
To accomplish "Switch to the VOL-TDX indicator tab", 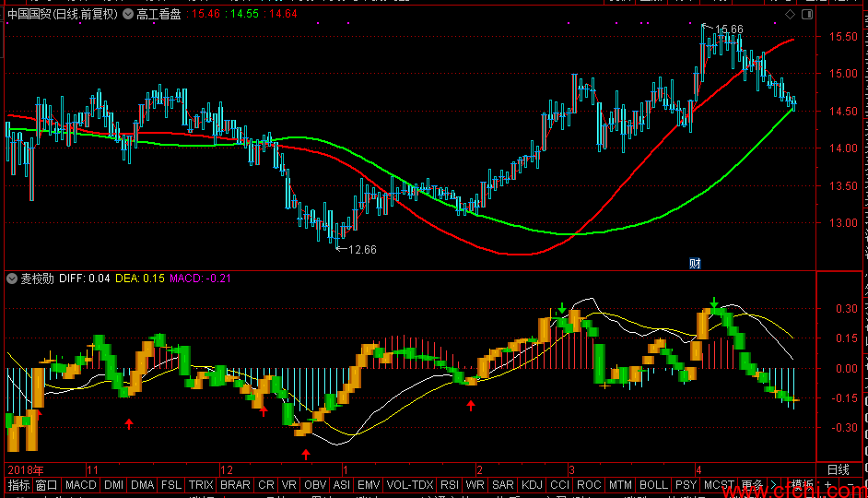I will click(410, 485).
